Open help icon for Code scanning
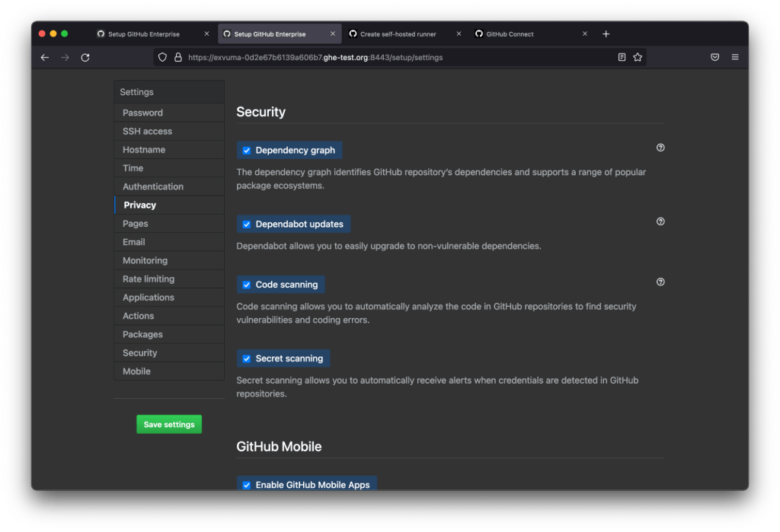780x532 pixels. click(x=660, y=282)
